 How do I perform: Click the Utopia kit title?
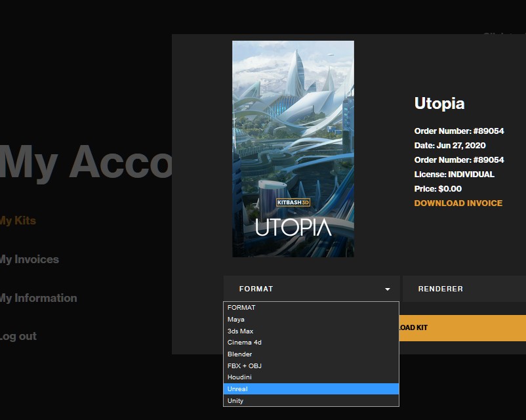pos(439,104)
